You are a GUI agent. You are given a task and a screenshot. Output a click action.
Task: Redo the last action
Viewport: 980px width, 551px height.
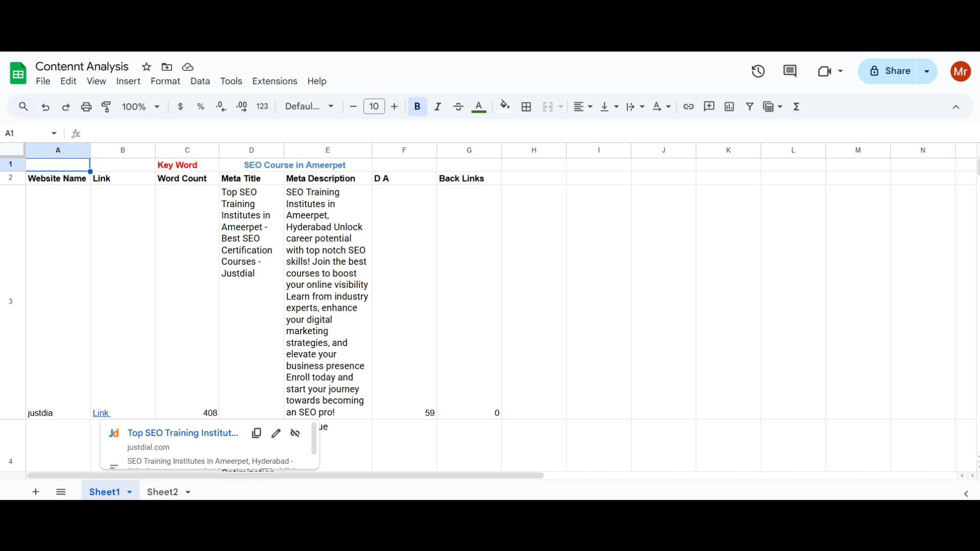click(66, 107)
